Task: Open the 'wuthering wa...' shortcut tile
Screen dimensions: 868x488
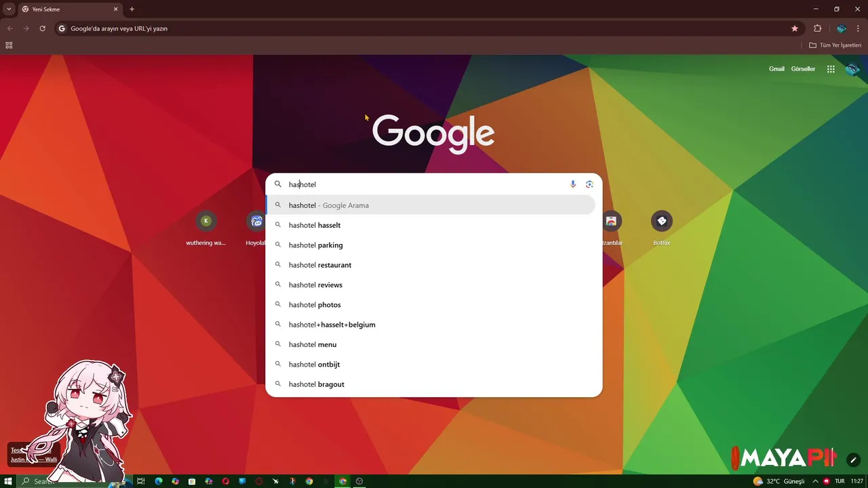Action: [206, 228]
